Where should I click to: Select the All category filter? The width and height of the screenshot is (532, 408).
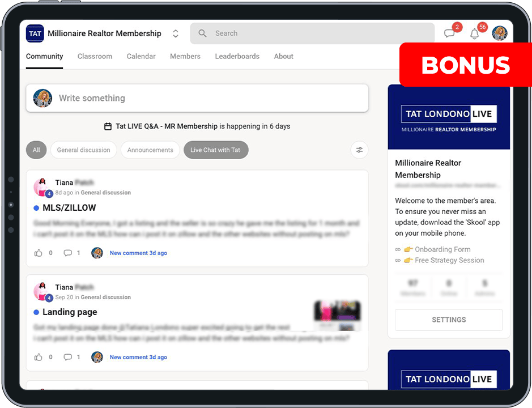[x=36, y=150]
